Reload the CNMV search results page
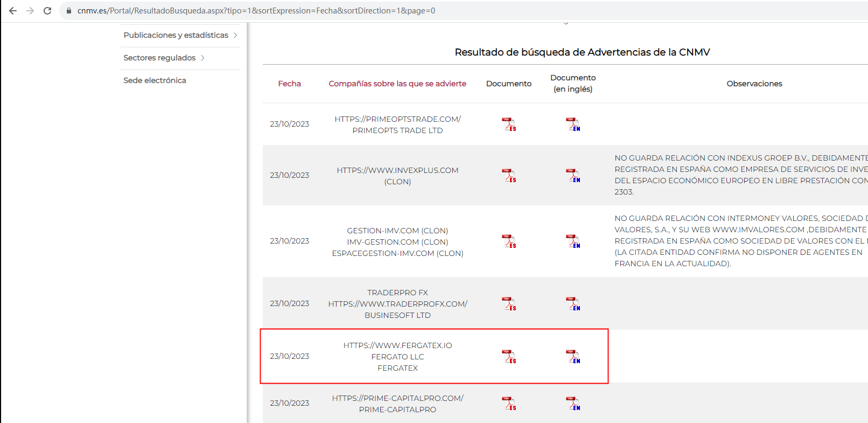The height and width of the screenshot is (423, 868). pos(47,11)
